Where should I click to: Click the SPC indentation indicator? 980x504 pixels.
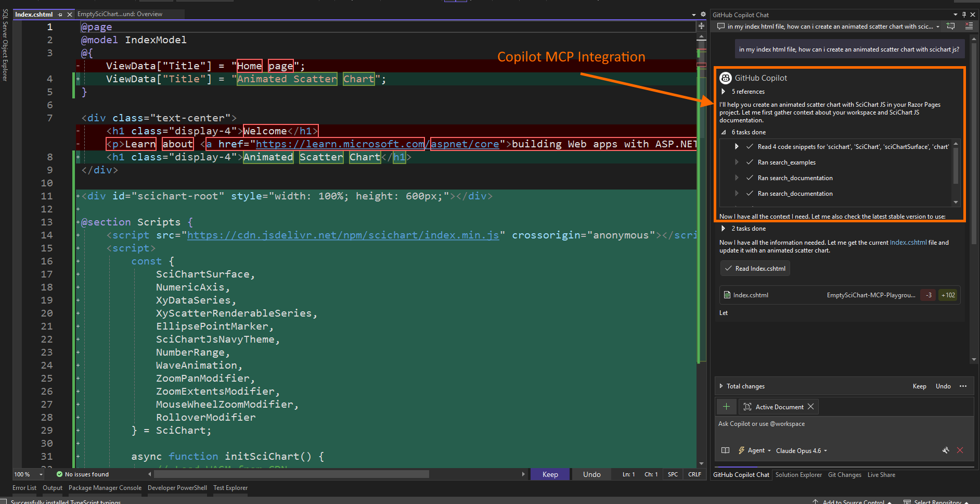tap(673, 474)
